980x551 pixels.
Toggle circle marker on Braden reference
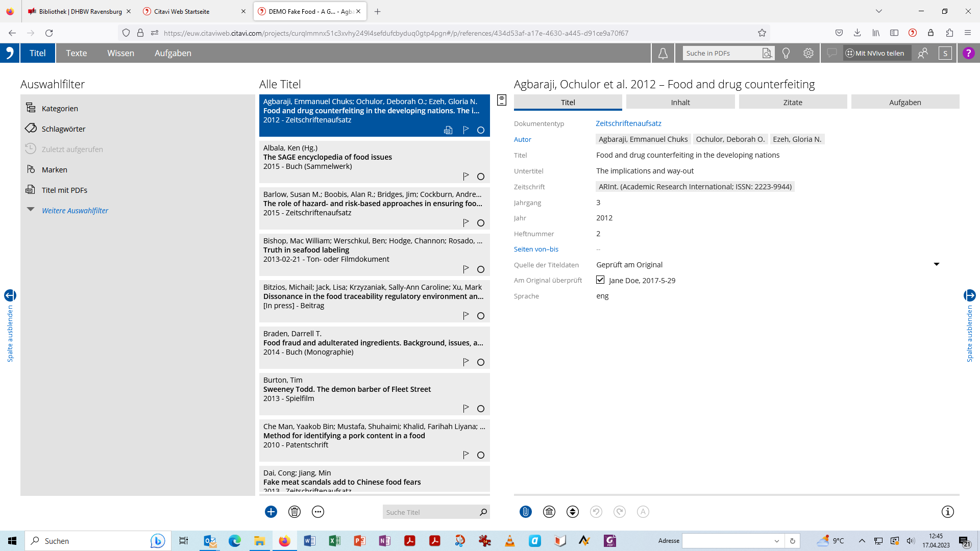click(481, 362)
